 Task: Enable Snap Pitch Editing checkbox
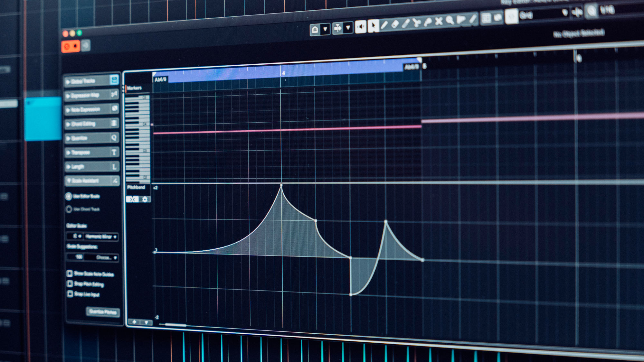(70, 283)
